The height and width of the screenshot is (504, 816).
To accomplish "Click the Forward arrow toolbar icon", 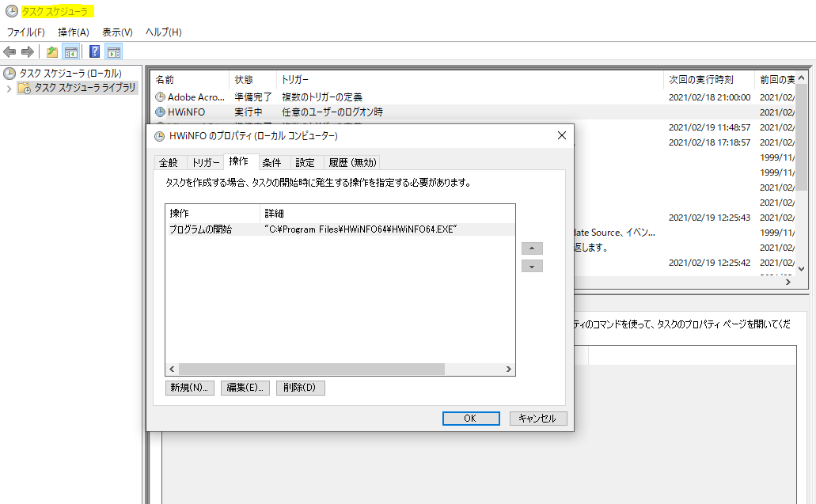I will click(28, 51).
